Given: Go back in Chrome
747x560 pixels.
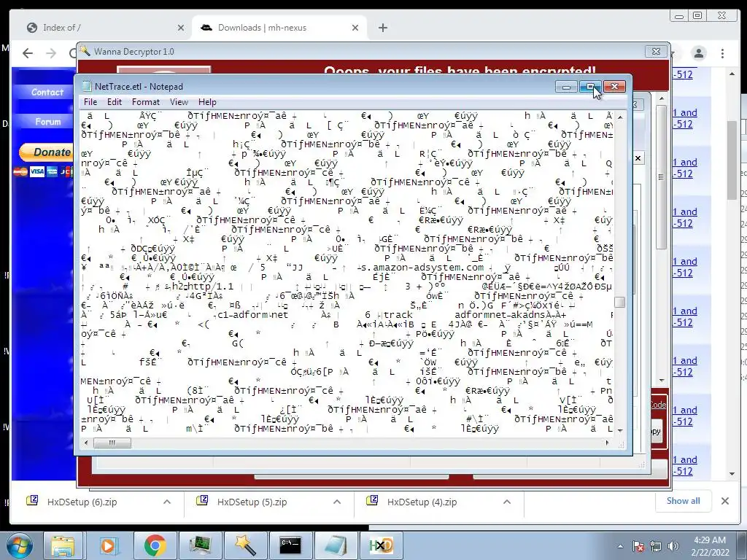Looking at the screenshot, I should pyautogui.click(x=28, y=53).
